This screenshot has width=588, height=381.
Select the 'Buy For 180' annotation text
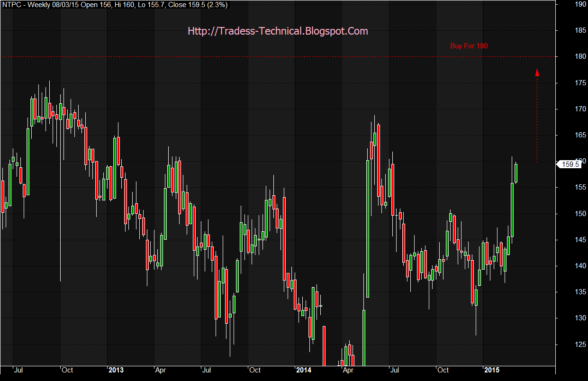coord(469,46)
